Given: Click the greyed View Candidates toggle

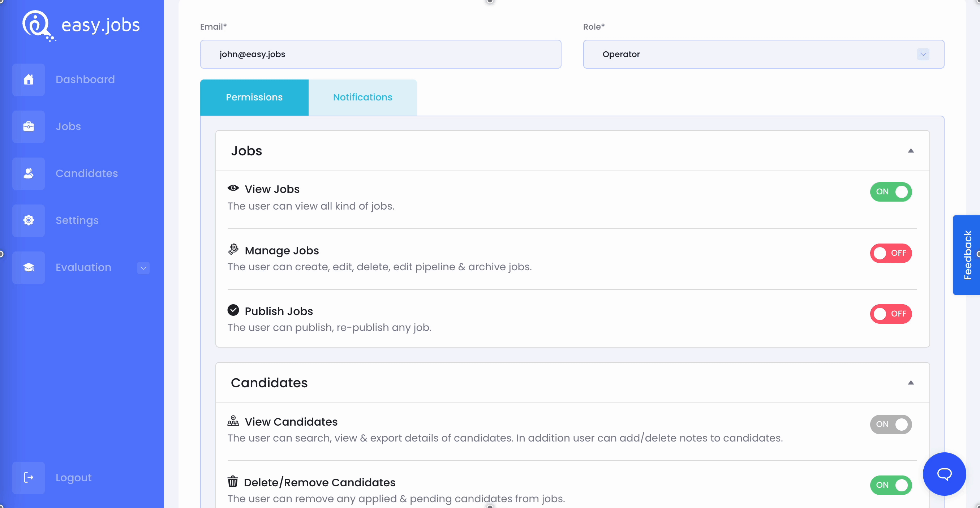Looking at the screenshot, I should coord(891,424).
